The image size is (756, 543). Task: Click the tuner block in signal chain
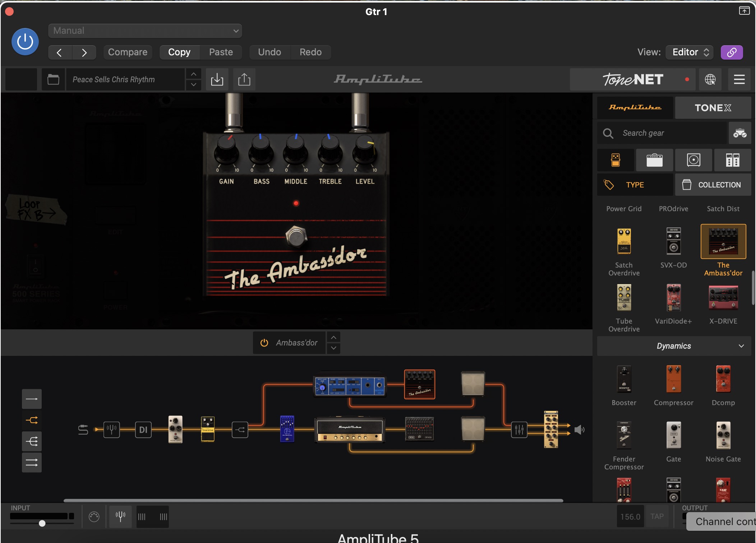click(x=111, y=430)
